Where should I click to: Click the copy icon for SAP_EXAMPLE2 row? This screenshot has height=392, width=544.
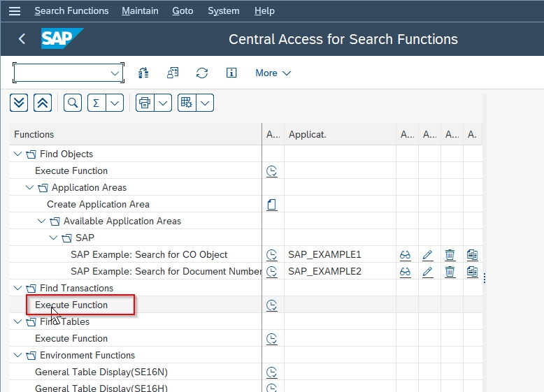tap(472, 271)
